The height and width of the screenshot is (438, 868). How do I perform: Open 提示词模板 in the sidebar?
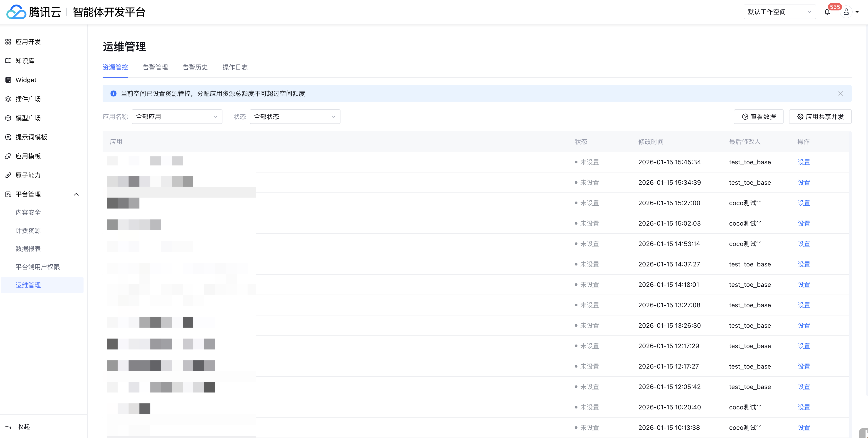tap(31, 137)
